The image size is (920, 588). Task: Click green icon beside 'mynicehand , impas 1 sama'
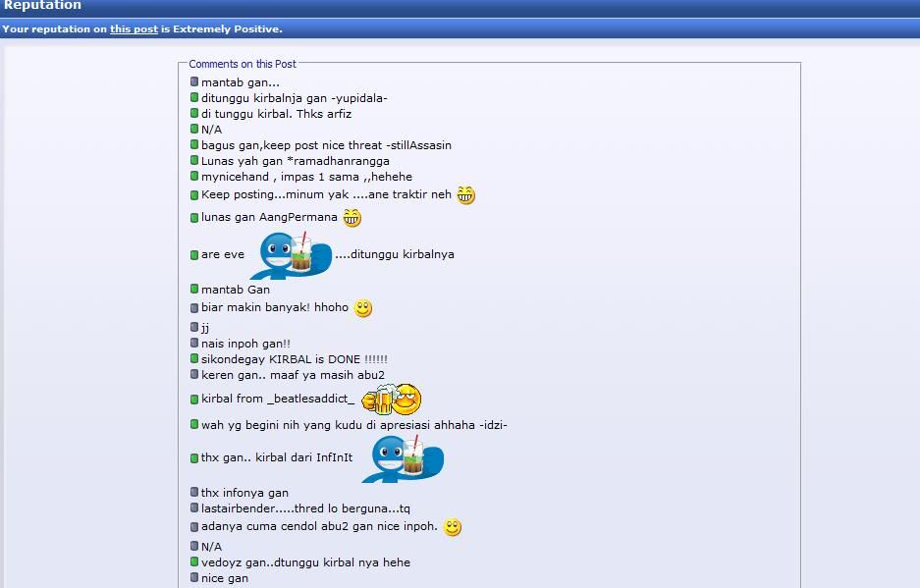[194, 176]
